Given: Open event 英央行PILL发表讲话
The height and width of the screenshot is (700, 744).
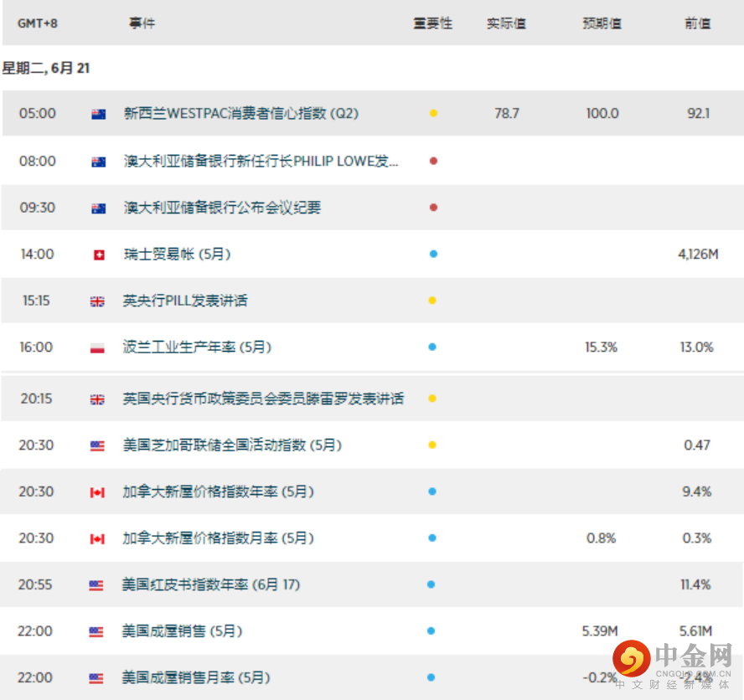Looking at the screenshot, I should [x=185, y=301].
